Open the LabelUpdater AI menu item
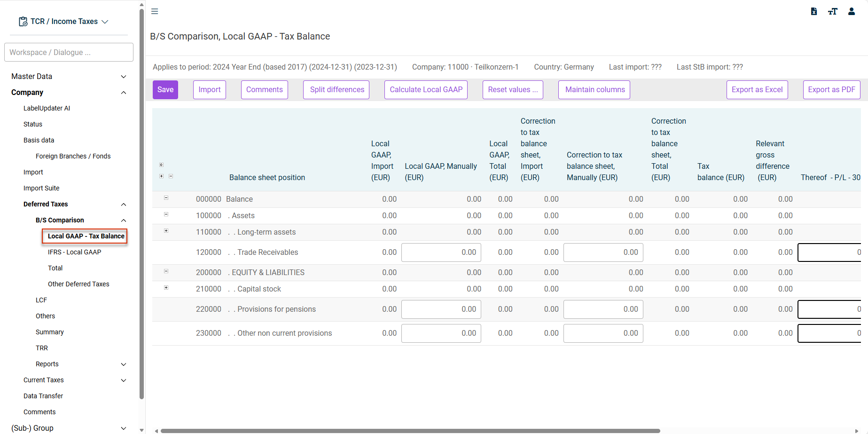This screenshot has height=434, width=868. click(x=47, y=108)
